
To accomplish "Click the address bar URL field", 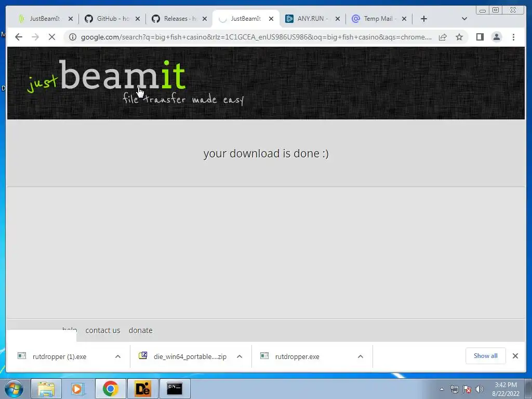I will pos(256,37).
